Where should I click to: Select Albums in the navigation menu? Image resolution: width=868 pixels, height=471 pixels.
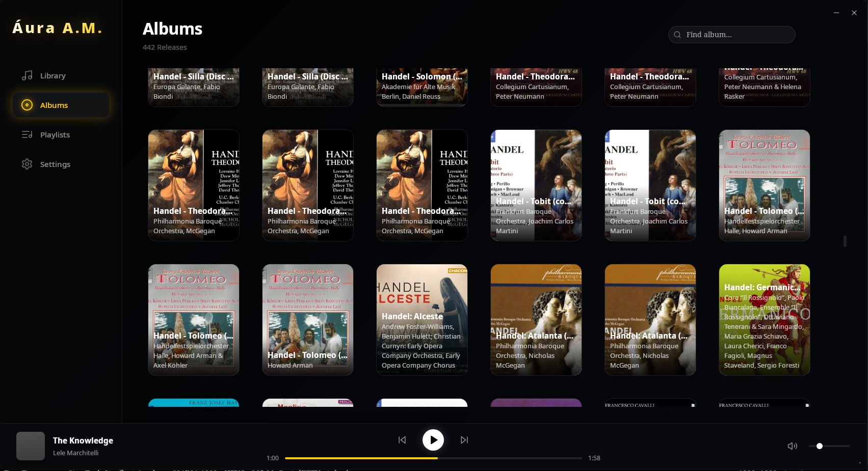click(54, 105)
